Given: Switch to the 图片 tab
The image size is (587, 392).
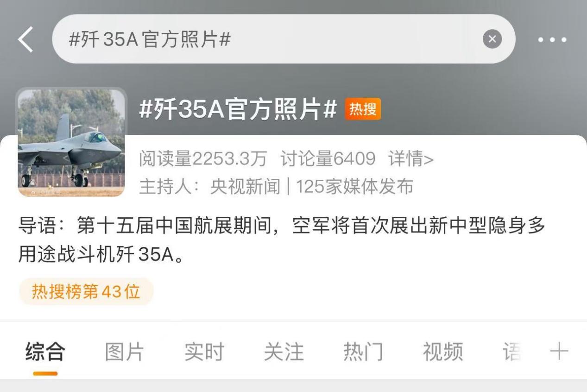Looking at the screenshot, I should [x=125, y=352].
